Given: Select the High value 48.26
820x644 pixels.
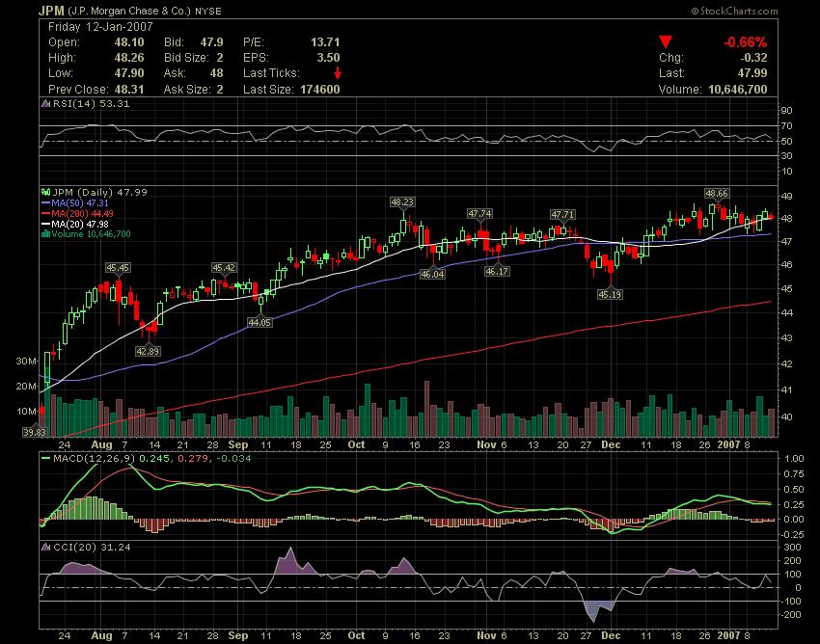Looking at the screenshot, I should pos(129,58).
